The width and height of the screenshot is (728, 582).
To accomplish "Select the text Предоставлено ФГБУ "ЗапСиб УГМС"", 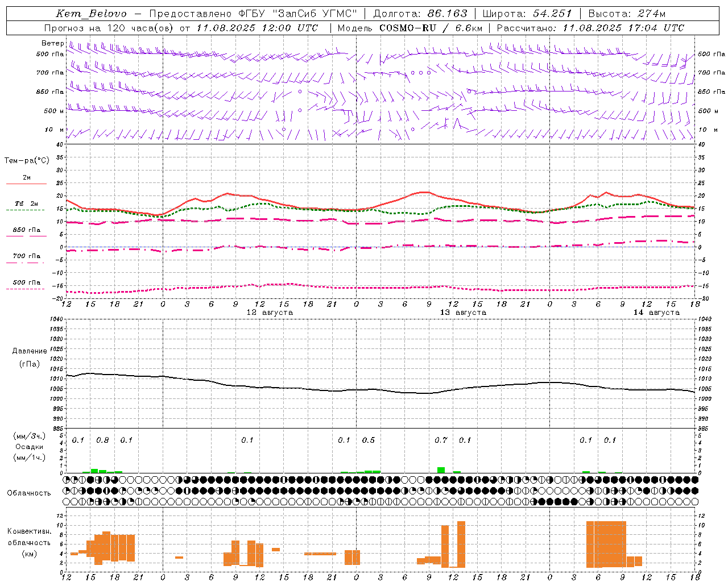I will [x=254, y=14].
